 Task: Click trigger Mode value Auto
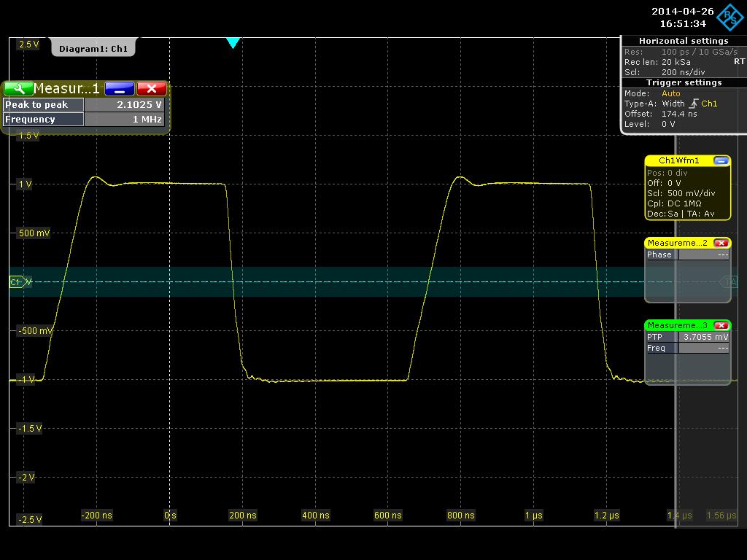click(x=671, y=93)
